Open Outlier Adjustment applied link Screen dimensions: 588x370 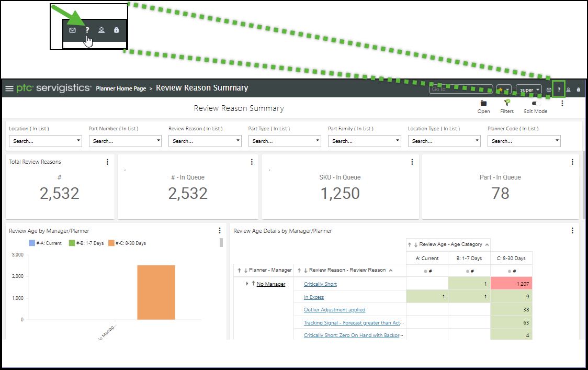334,310
